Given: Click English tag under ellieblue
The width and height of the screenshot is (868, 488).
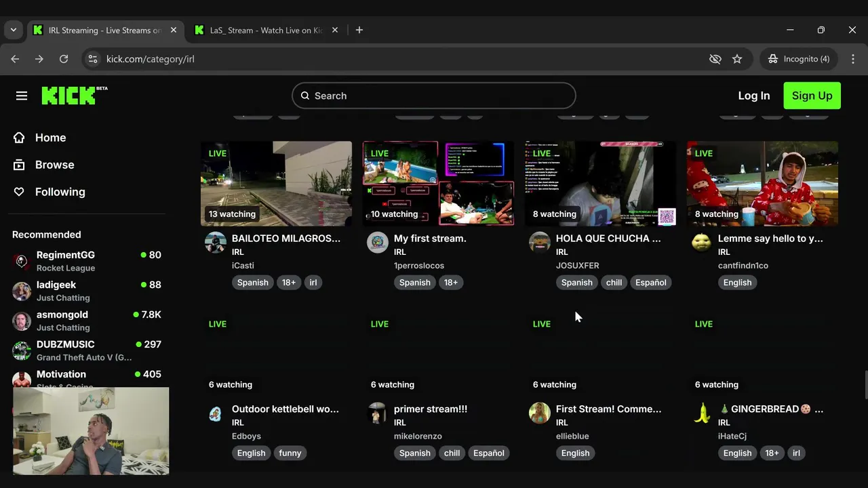Looking at the screenshot, I should click(575, 453).
